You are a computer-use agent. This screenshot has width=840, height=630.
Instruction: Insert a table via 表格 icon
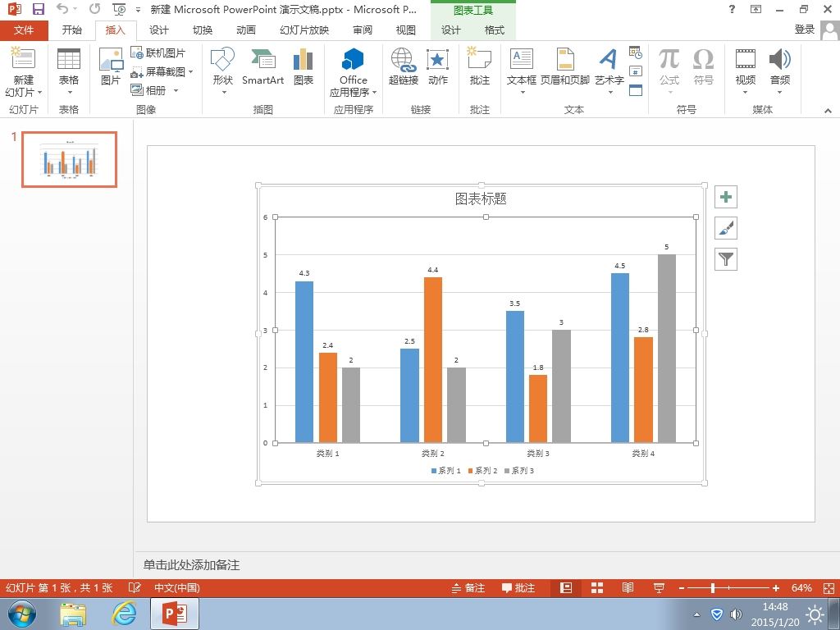pos(69,59)
